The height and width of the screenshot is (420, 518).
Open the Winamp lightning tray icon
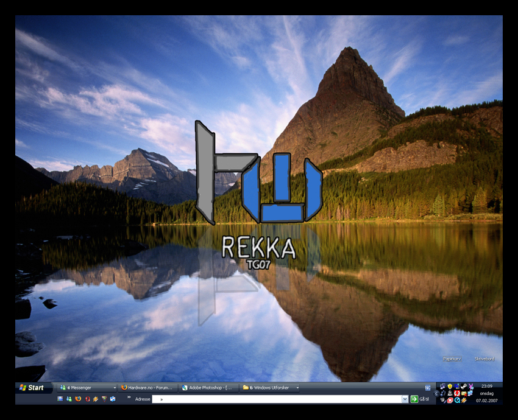tap(464, 400)
